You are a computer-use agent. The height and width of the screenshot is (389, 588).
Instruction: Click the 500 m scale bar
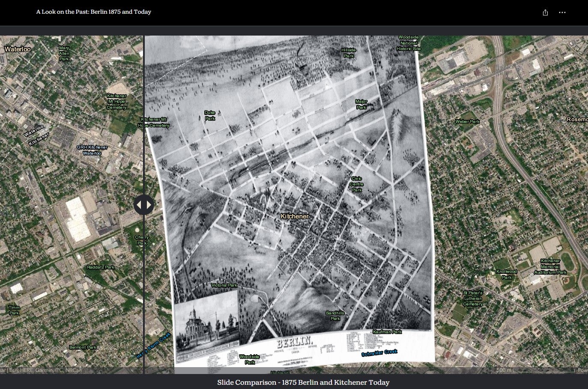pos(535,370)
